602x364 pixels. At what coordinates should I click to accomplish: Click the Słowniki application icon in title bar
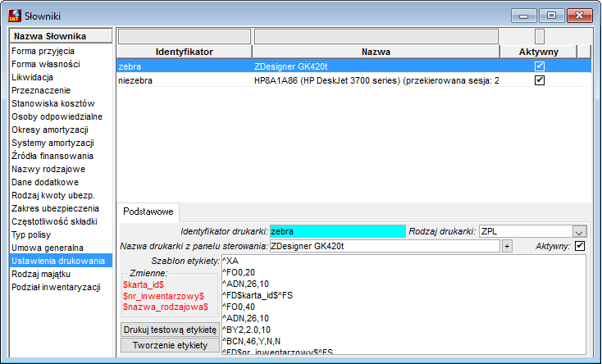pyautogui.click(x=15, y=16)
